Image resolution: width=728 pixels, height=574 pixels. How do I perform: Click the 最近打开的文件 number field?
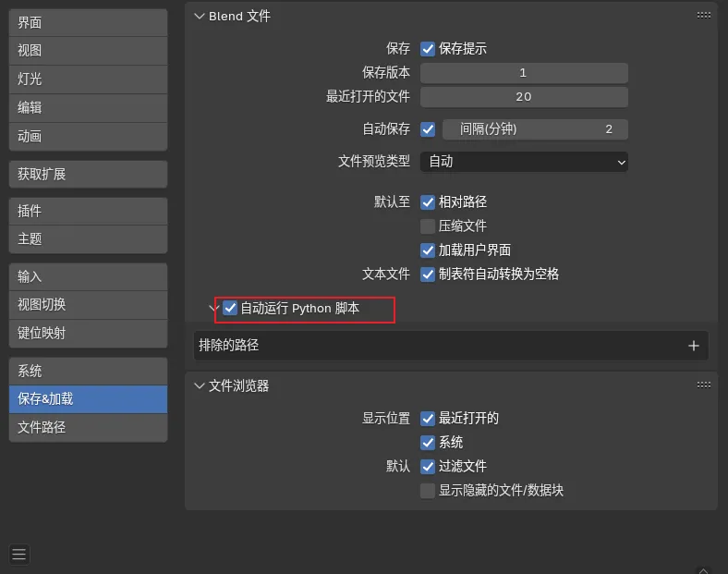tap(524, 97)
